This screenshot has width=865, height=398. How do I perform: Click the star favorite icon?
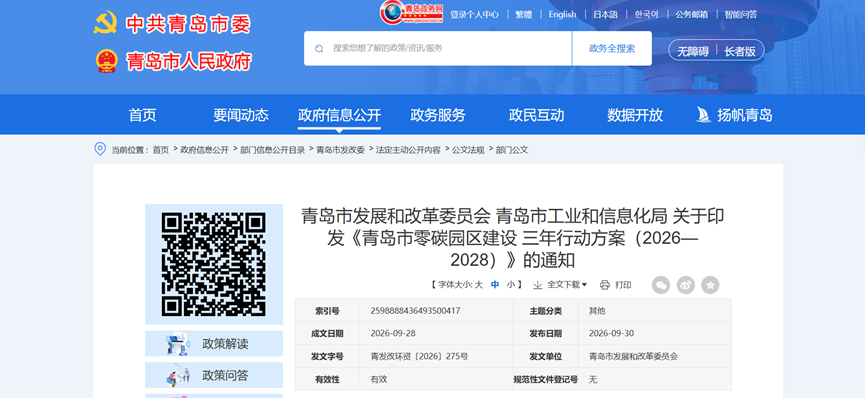(711, 285)
